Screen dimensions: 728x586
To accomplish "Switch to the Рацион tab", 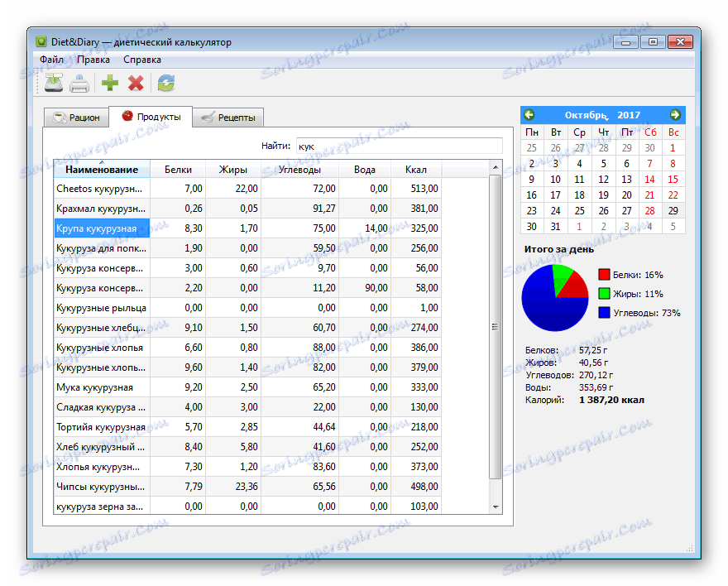I will tap(76, 118).
